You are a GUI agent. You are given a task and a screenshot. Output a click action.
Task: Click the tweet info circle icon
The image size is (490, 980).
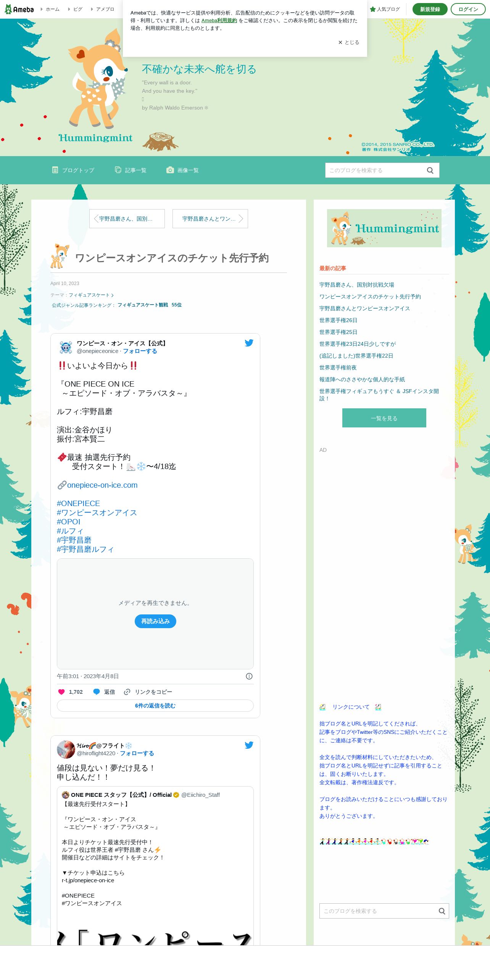(x=249, y=676)
